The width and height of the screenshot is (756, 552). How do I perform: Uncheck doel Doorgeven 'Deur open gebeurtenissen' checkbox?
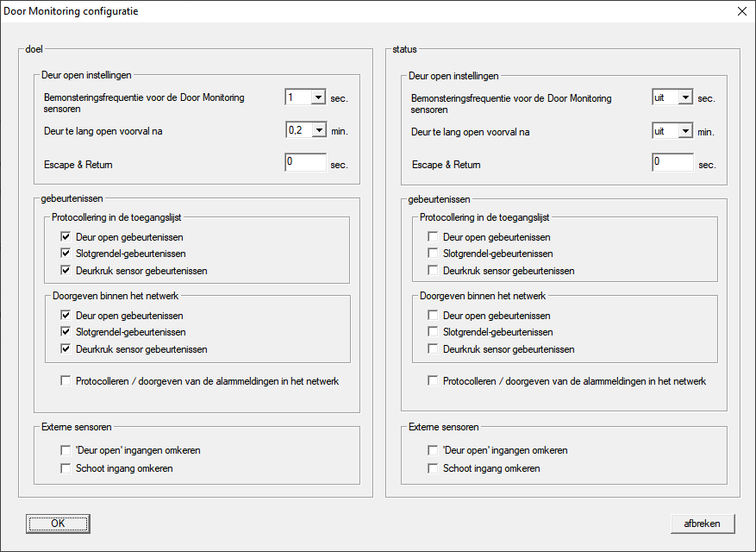click(x=66, y=316)
